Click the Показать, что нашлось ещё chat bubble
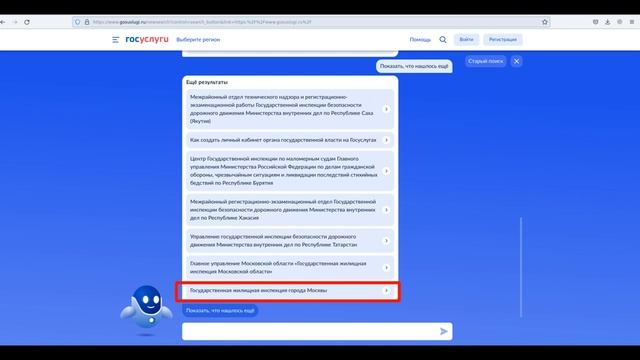The width and height of the screenshot is (640, 360). 414,66
